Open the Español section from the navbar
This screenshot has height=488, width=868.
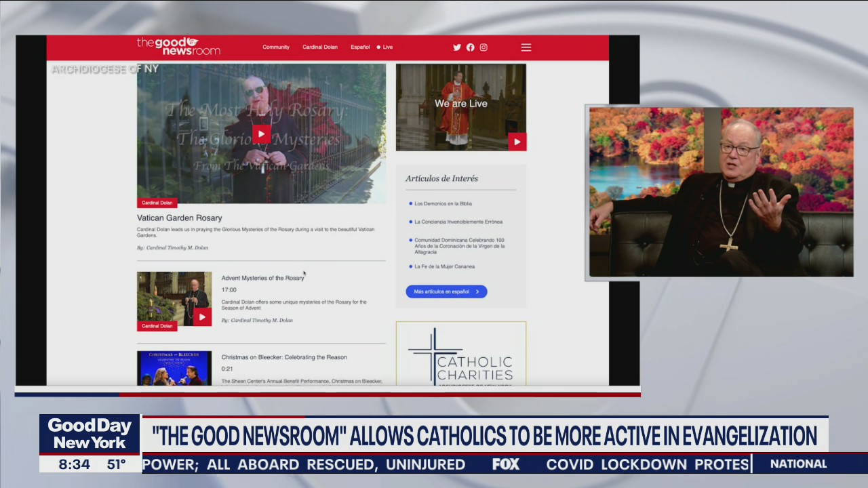(x=359, y=47)
